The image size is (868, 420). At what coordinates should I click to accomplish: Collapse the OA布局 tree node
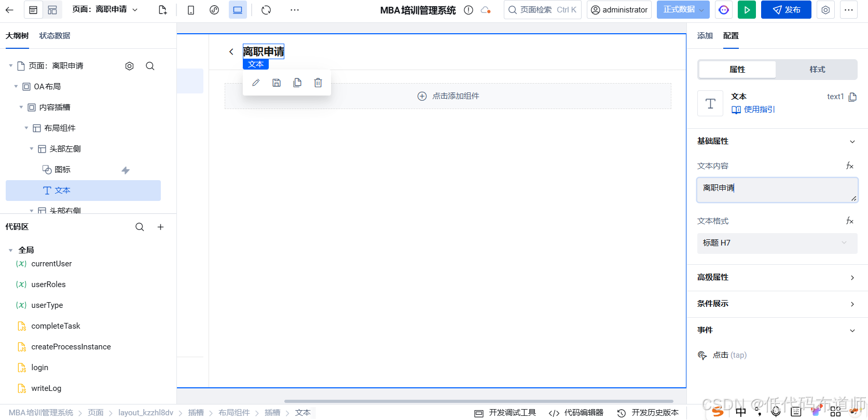click(16, 87)
